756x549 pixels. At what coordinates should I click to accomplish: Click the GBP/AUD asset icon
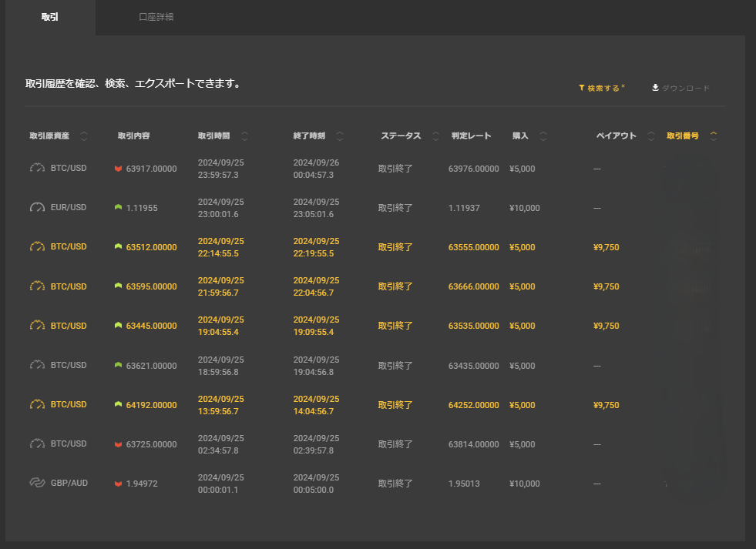click(x=38, y=484)
